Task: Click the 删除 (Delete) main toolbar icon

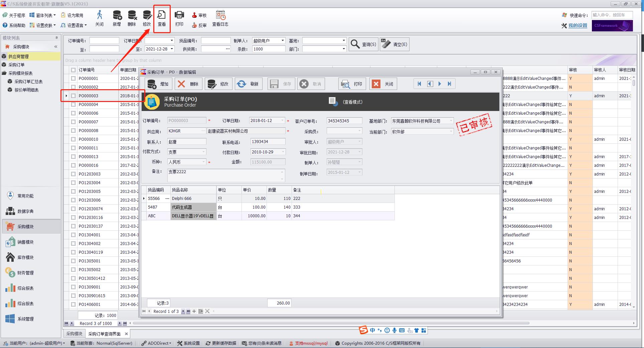Action: pos(132,18)
